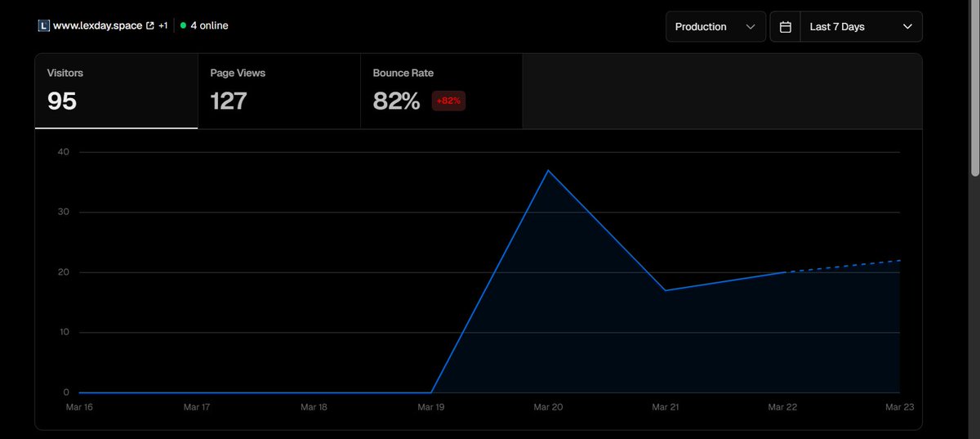Click the 4 online indicator text
The width and height of the screenshot is (980, 439).
pyautogui.click(x=209, y=26)
